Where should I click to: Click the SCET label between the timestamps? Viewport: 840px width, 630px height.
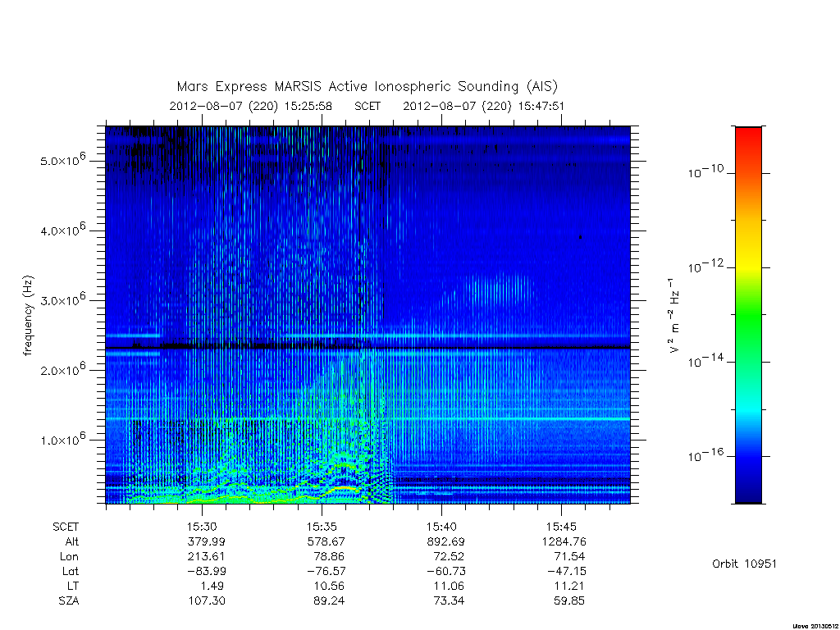[x=367, y=106]
